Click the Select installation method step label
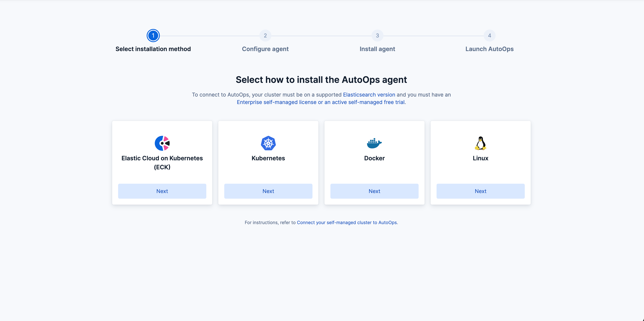The width and height of the screenshot is (644, 321). pos(153,49)
